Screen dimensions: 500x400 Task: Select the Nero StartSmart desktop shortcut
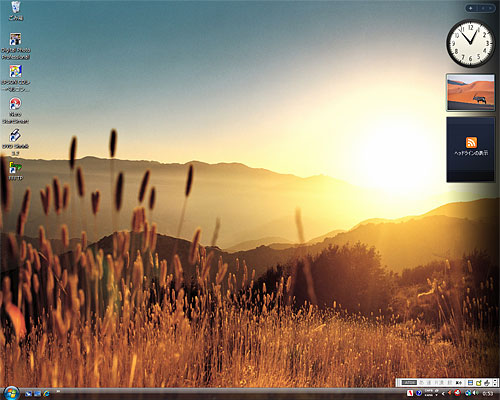[16, 111]
